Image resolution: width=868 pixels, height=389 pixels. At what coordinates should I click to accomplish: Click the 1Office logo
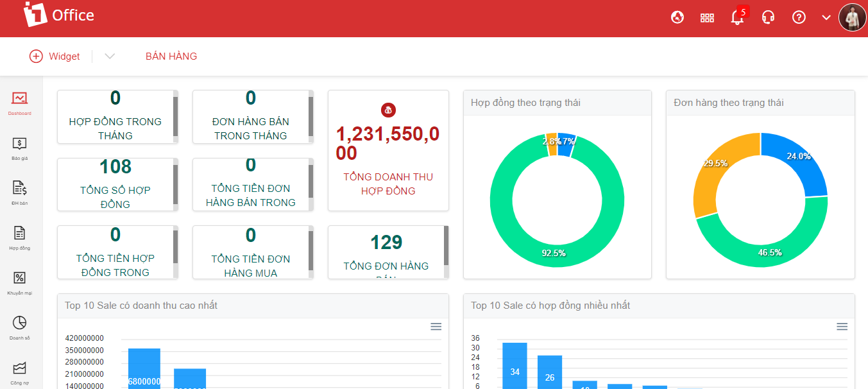59,15
